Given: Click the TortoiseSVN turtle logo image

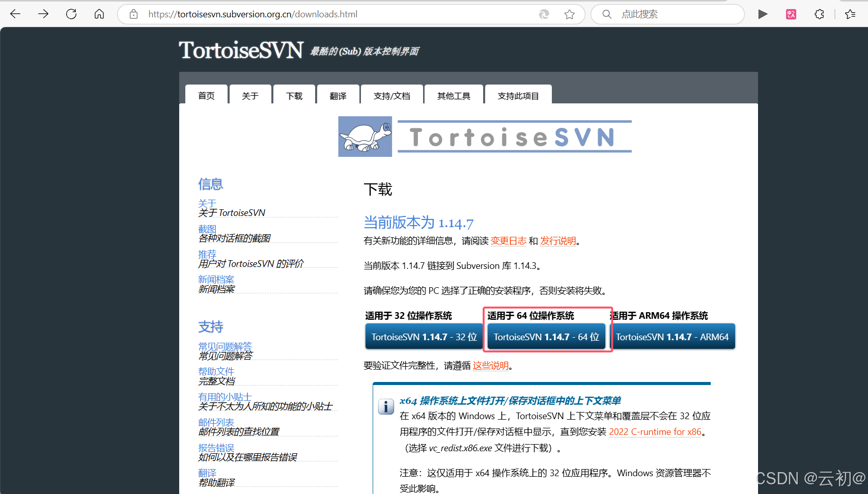Looking at the screenshot, I should 365,136.
